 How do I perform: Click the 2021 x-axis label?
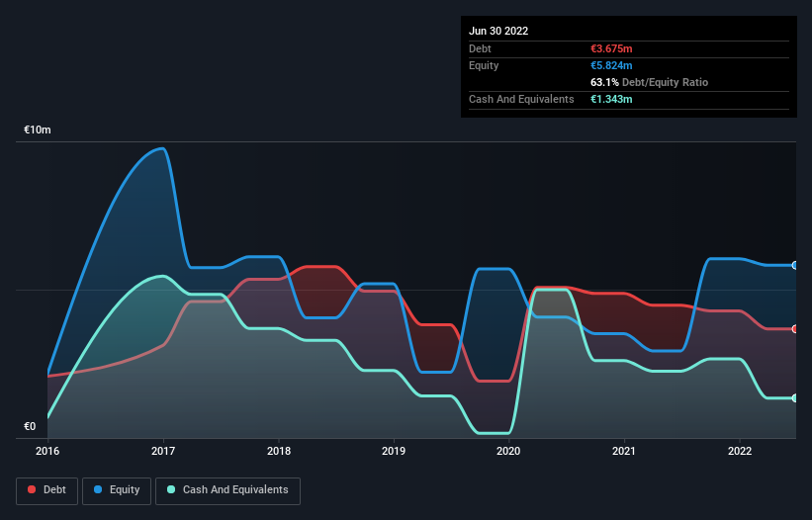pyautogui.click(x=624, y=451)
